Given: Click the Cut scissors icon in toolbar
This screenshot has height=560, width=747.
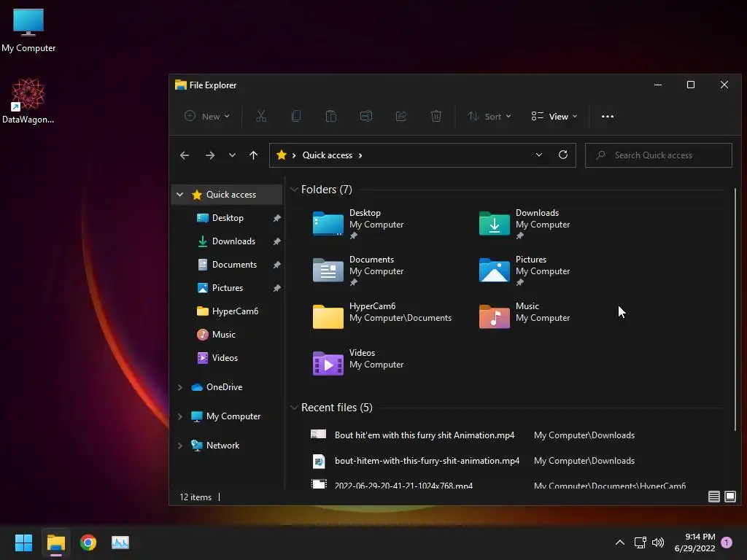Looking at the screenshot, I should click(261, 116).
